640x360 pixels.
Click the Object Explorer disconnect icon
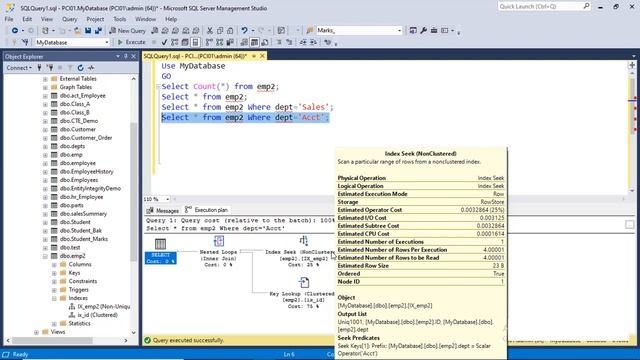50,68
